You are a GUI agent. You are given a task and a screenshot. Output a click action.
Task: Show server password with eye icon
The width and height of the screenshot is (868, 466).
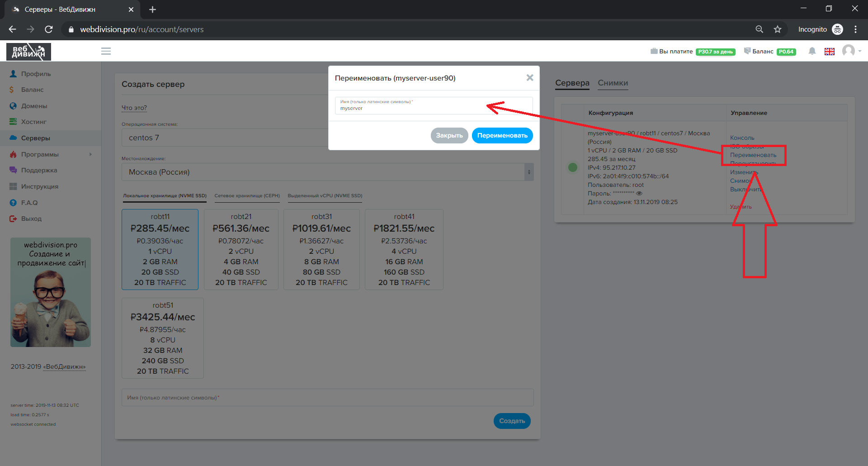click(x=639, y=194)
